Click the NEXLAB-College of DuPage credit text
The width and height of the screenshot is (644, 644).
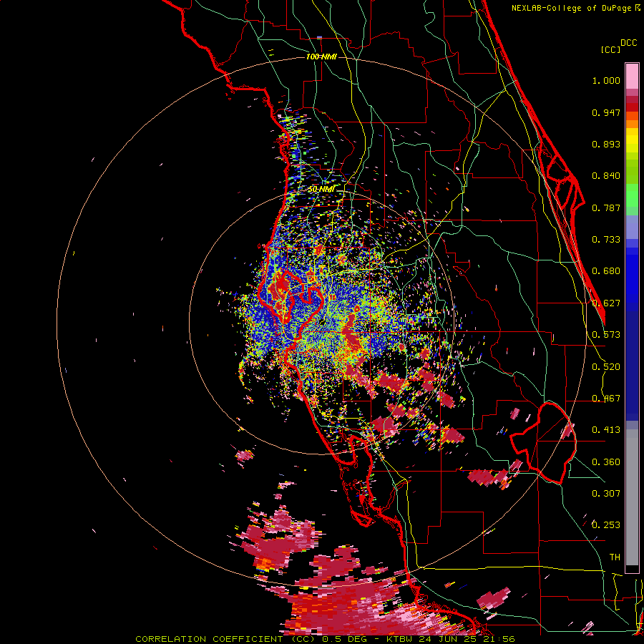(571, 8)
